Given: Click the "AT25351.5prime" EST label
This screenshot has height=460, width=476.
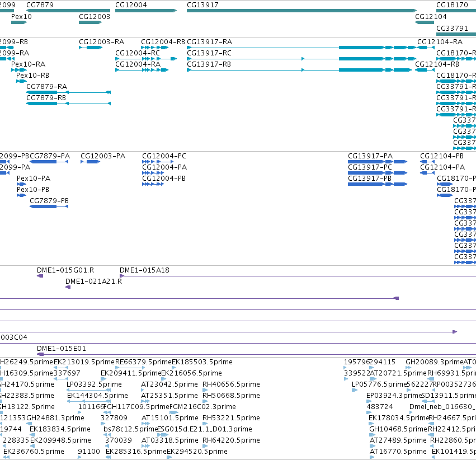Looking at the screenshot, I should click(169, 395).
